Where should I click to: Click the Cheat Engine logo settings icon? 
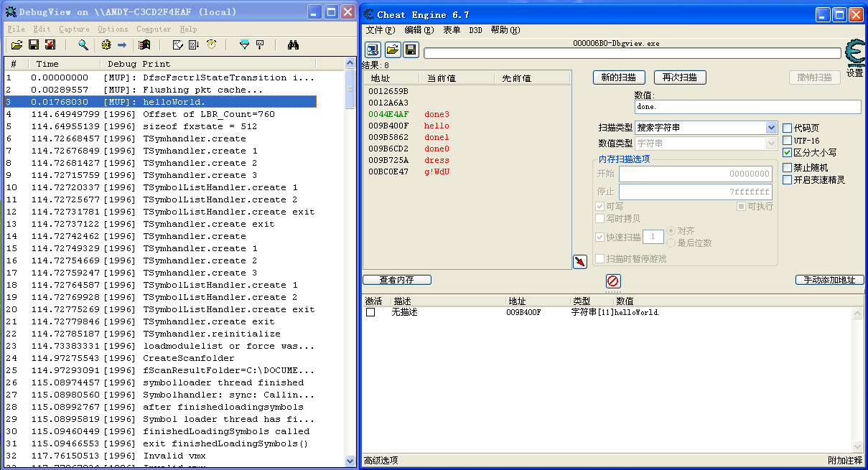(x=854, y=54)
